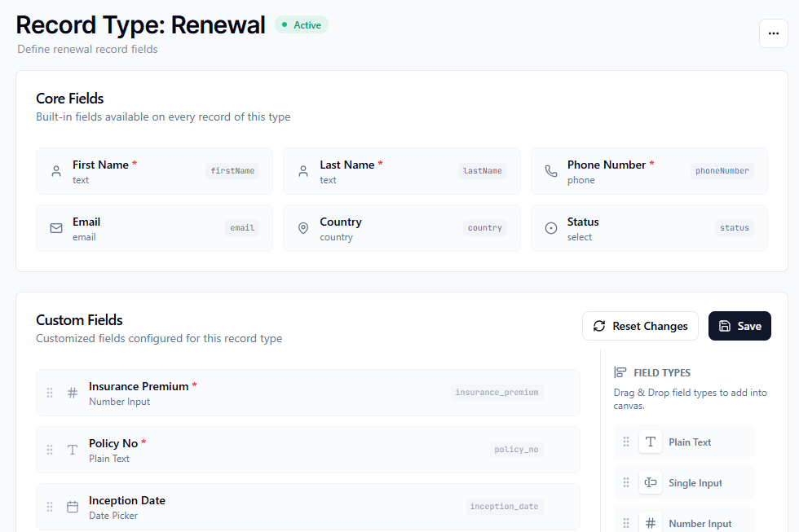The height and width of the screenshot is (532, 799).
Task: Click the Custom Fields heading
Action: click(x=79, y=320)
